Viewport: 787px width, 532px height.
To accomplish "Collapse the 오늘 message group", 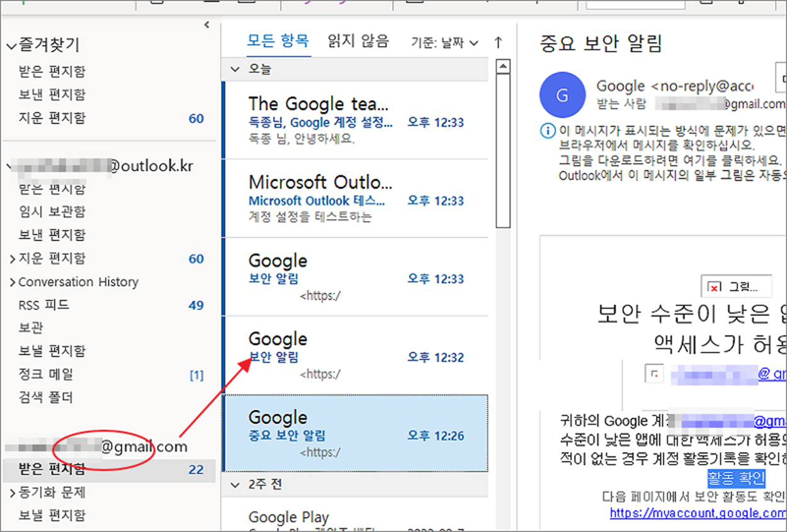I will pyautogui.click(x=235, y=69).
